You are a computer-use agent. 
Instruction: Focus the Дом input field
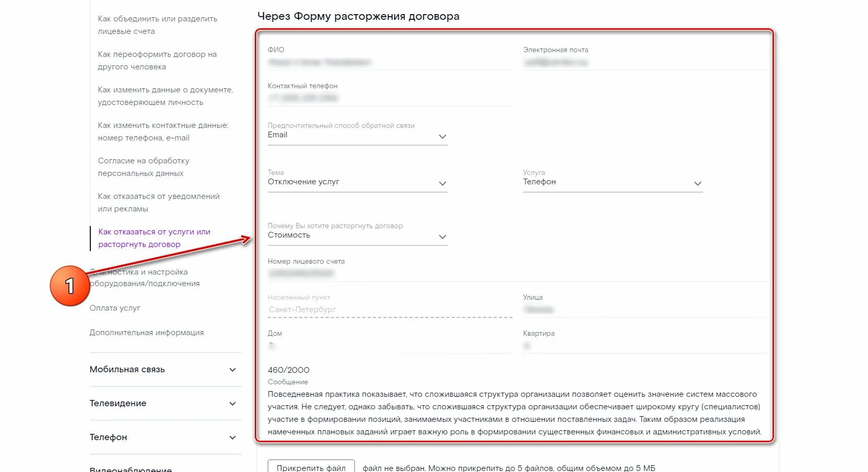pos(390,346)
